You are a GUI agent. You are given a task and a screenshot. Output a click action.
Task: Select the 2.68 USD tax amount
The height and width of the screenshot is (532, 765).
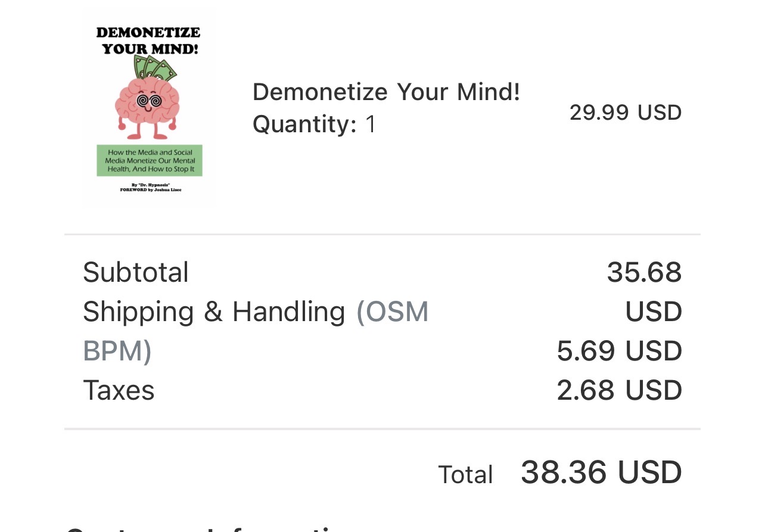click(619, 390)
